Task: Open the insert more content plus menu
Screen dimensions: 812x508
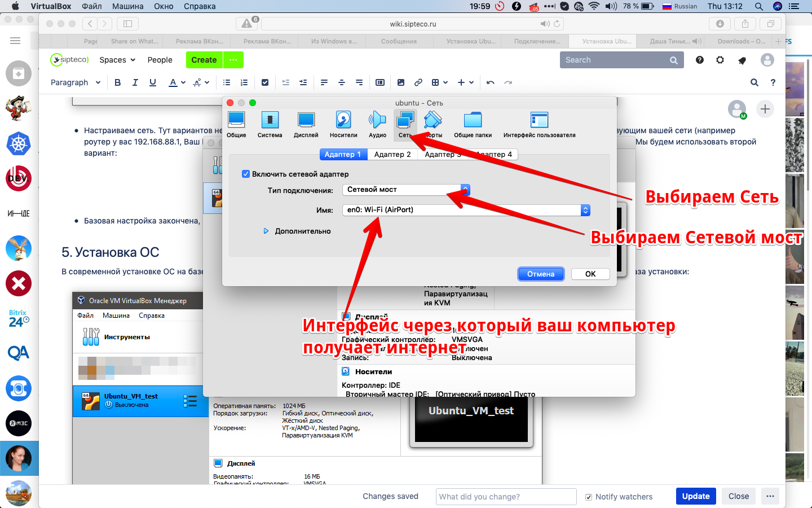Action: 465,82
